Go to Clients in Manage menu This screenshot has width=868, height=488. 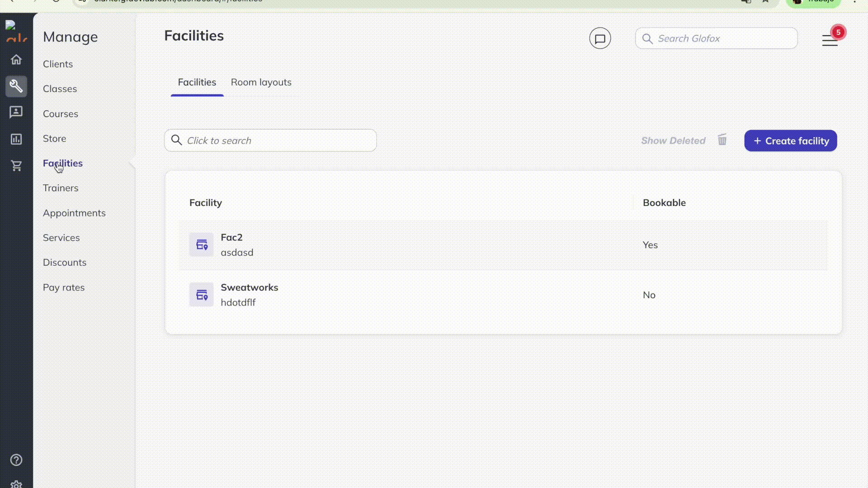58,64
